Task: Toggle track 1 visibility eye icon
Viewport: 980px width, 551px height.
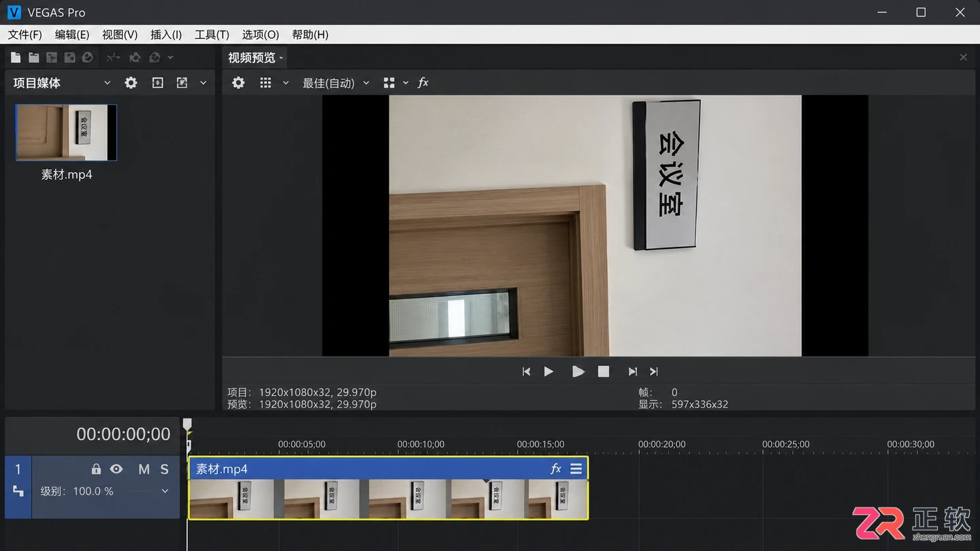Action: pyautogui.click(x=116, y=469)
